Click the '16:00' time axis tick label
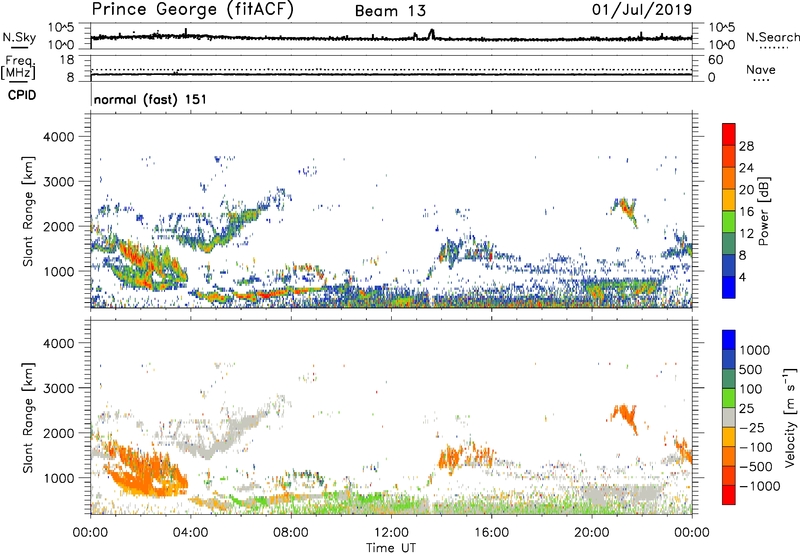800x554 pixels. (x=491, y=533)
